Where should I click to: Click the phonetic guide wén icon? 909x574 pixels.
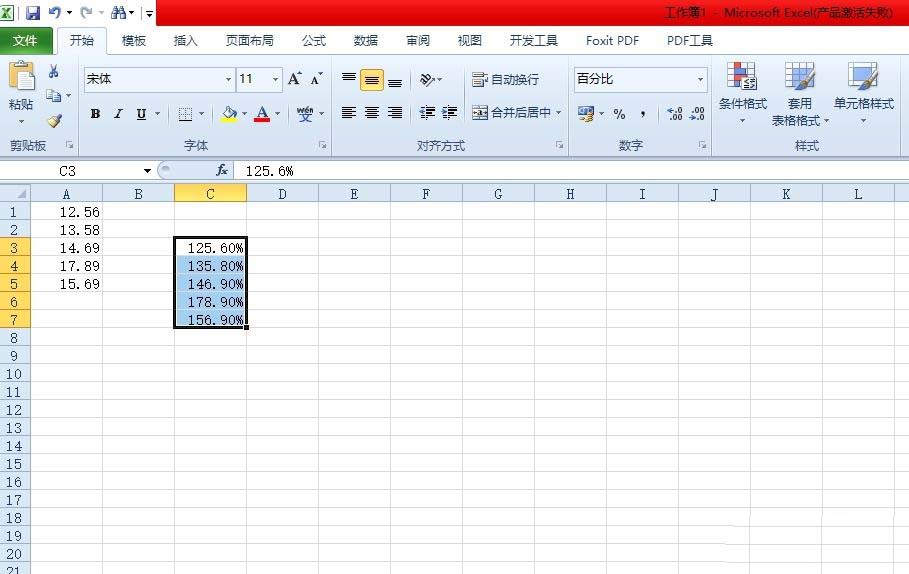(x=305, y=114)
